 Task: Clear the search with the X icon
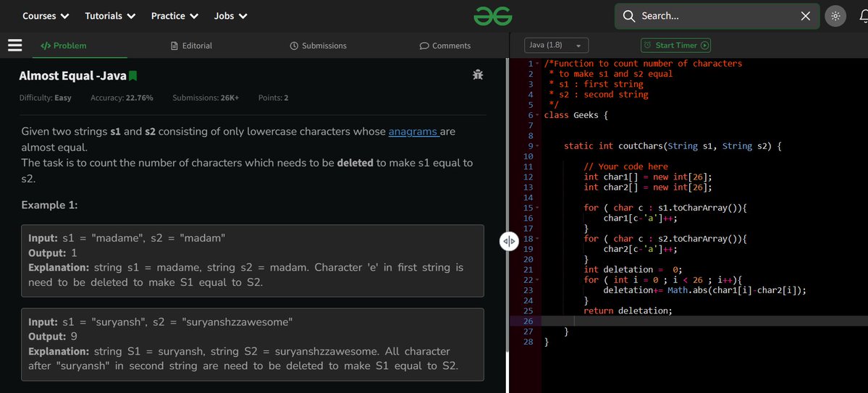[x=806, y=16]
